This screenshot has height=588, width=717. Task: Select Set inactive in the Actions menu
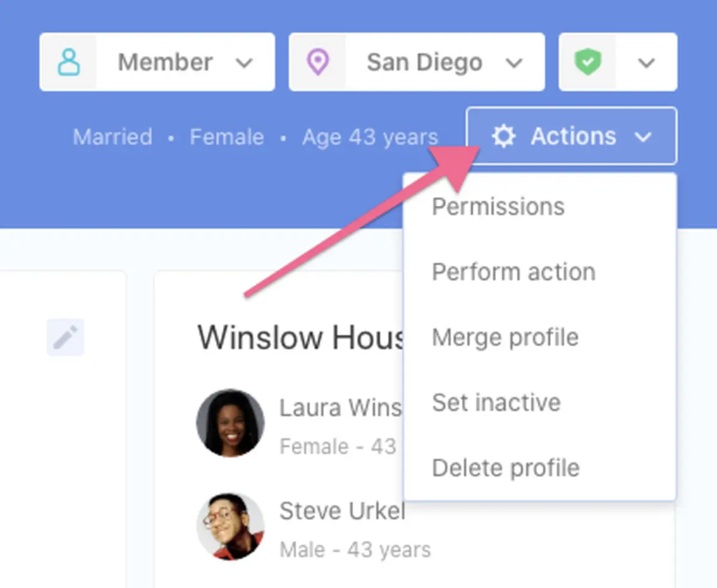click(x=497, y=402)
